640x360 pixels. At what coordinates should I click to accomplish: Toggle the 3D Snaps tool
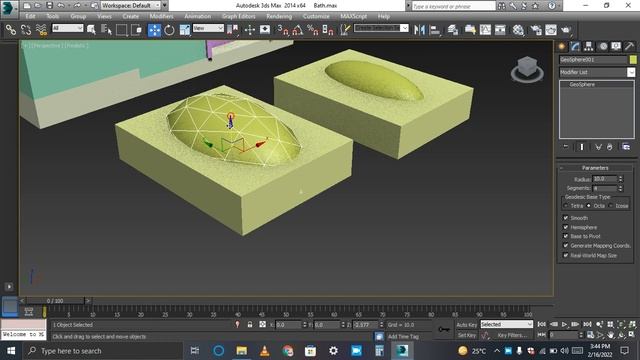click(282, 30)
